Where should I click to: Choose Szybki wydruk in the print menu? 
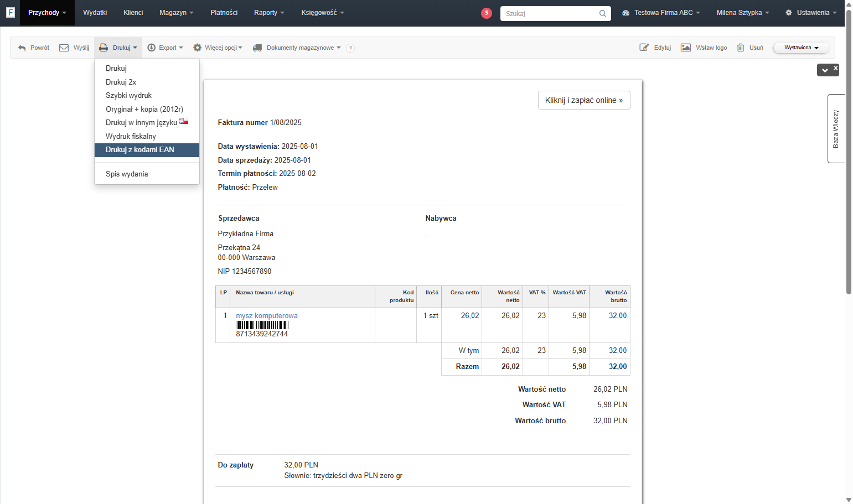click(x=147, y=95)
